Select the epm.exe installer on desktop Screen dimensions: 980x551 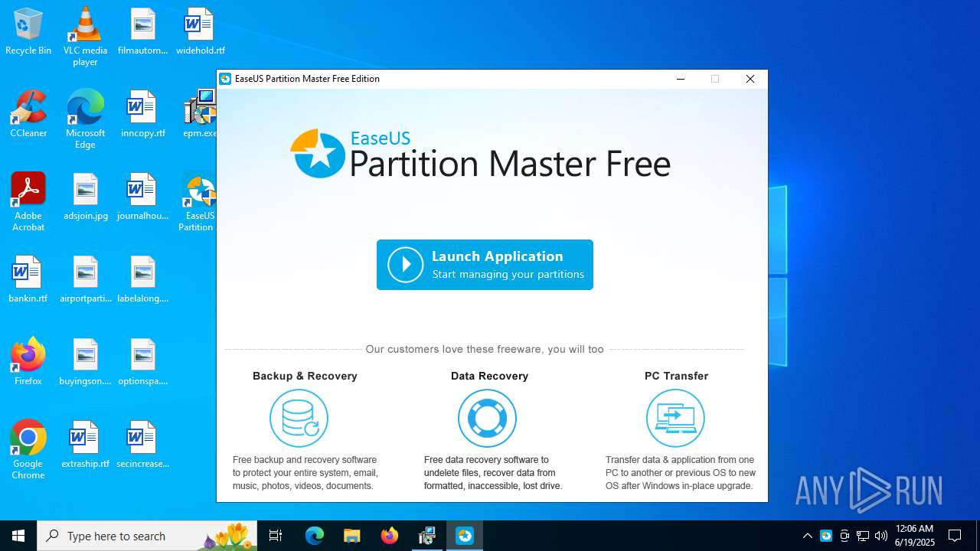[x=200, y=115]
